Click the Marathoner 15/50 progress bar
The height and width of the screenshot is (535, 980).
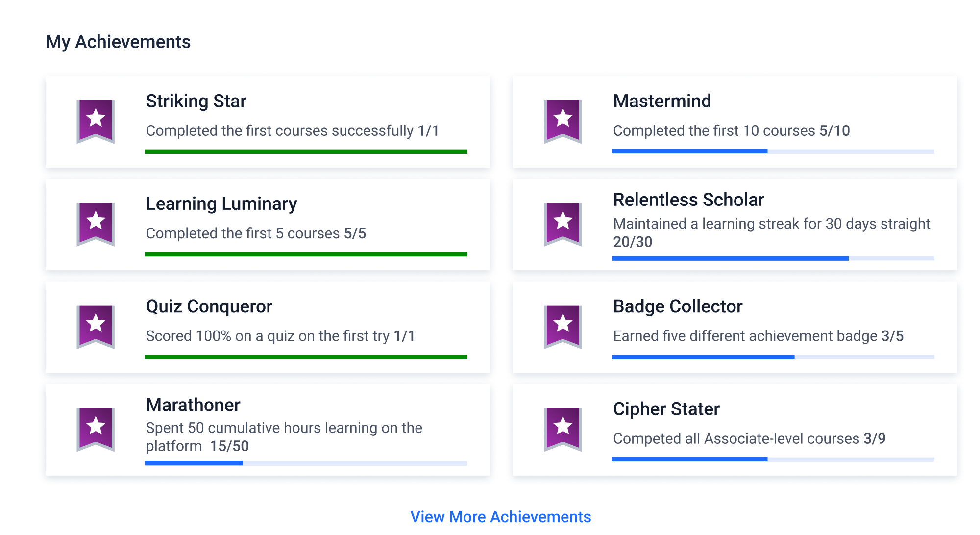coord(306,463)
